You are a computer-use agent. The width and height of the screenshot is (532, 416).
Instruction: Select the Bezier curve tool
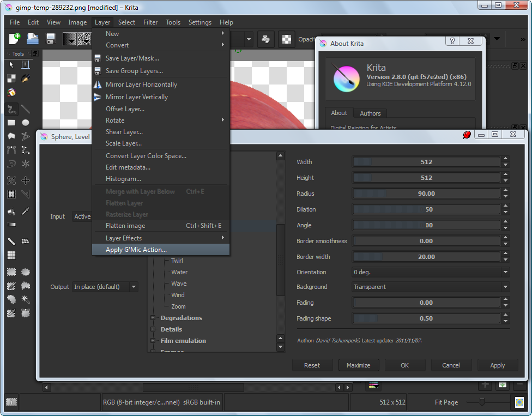click(x=11, y=149)
